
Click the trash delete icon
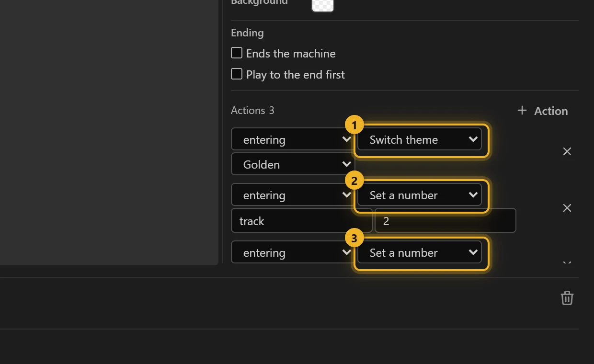567,297
